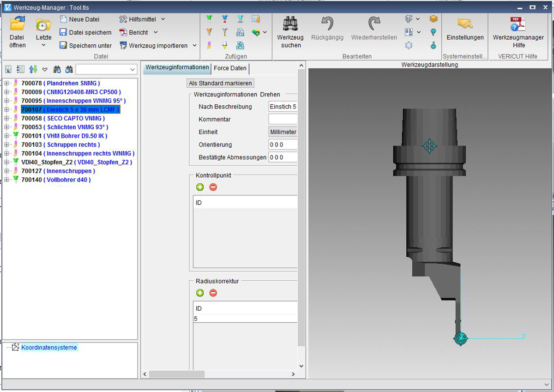The width and height of the screenshot is (554, 392).
Task: Click the green up-down sort arrows icon
Action: pos(33,69)
